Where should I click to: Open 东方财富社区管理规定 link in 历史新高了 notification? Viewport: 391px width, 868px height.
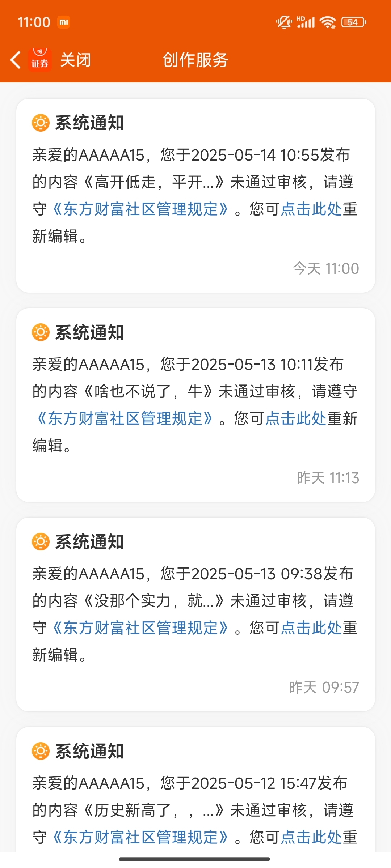[140, 837]
